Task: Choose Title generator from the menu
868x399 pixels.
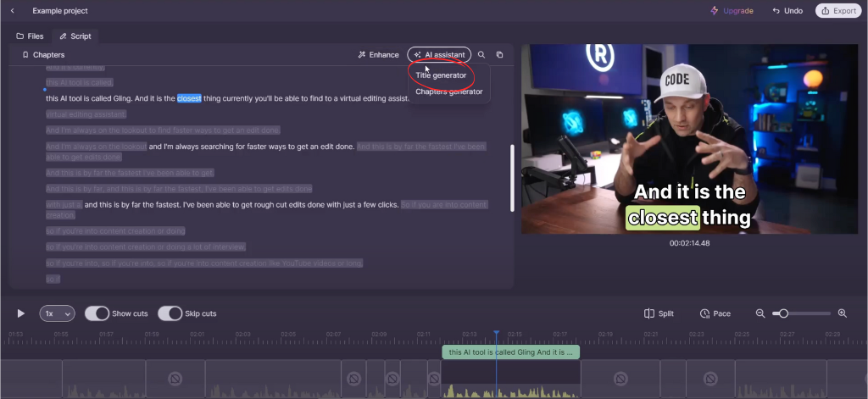Action: tap(441, 75)
